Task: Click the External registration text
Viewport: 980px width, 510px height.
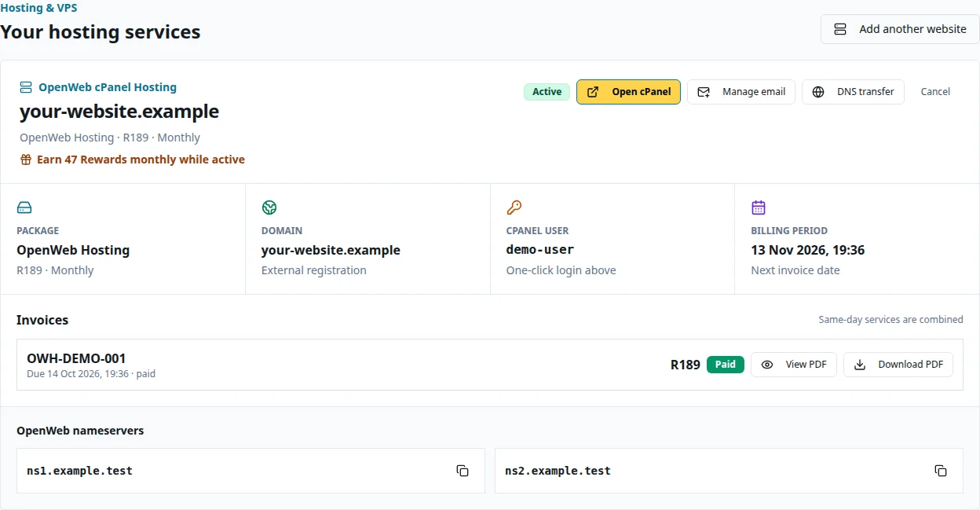Action: [x=314, y=270]
